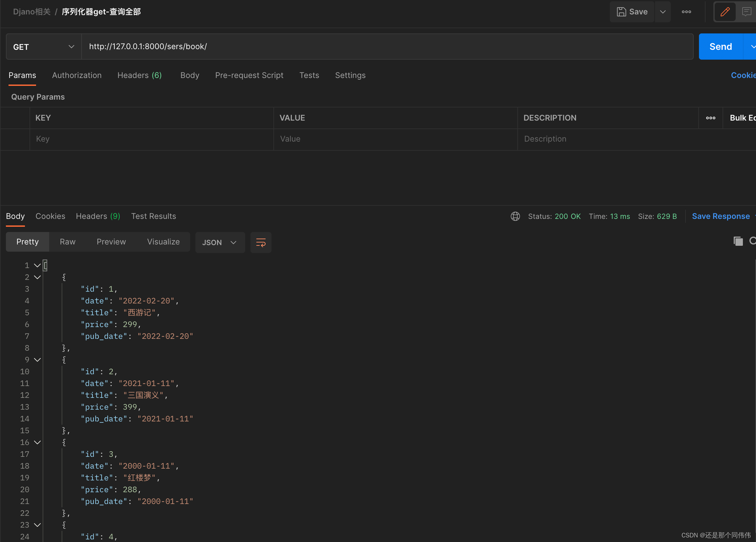Open the JSON format dropdown
Viewport: 756px width, 542px height.
click(220, 242)
